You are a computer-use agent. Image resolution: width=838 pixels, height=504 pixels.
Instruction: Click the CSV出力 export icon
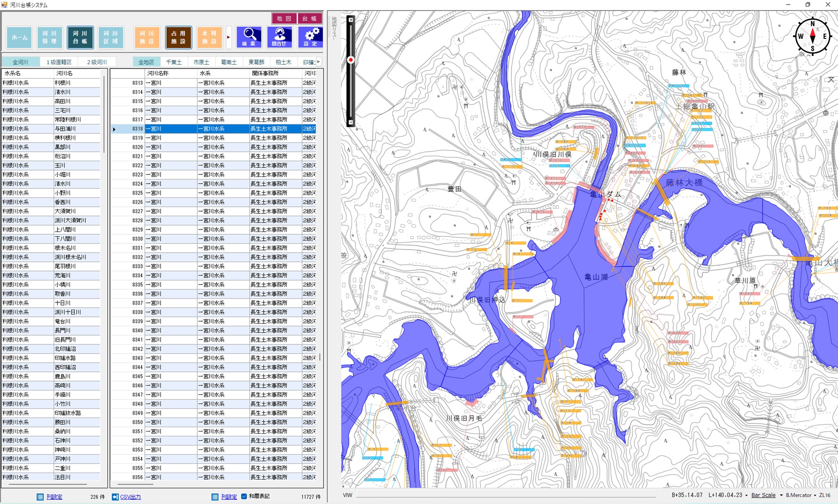115,497
